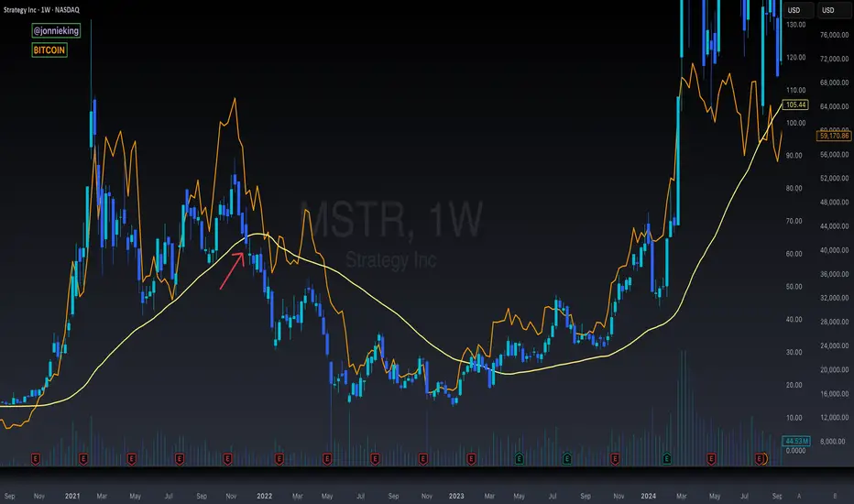854x504 pixels.
Task: Open the earnings marker above May 2022
Action: (x=327, y=459)
